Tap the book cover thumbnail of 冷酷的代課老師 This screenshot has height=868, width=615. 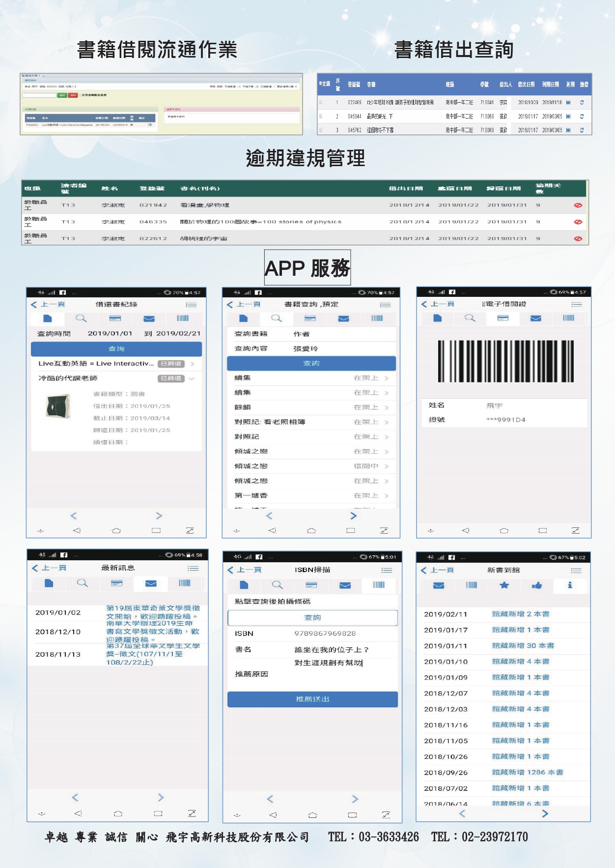click(x=58, y=406)
